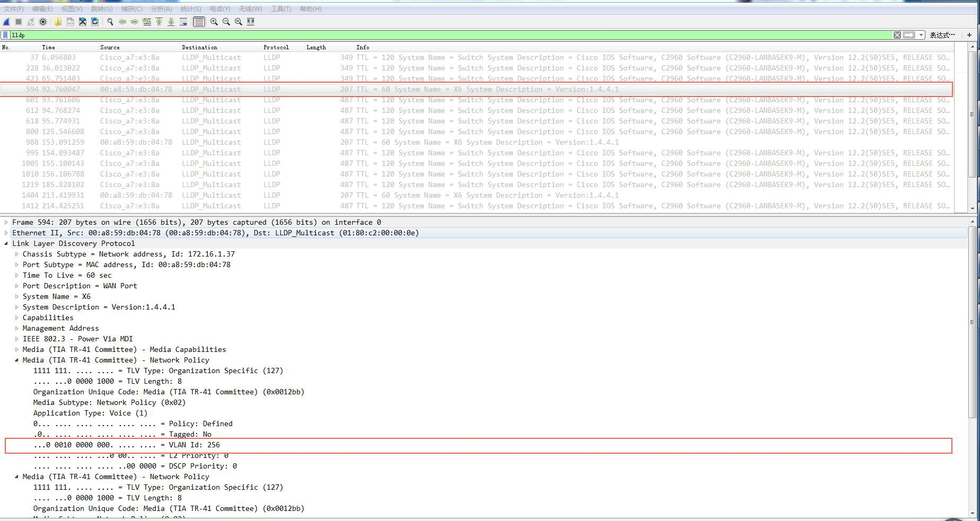Screen dimensions: 980x521
Task: Open the recent filters dropdown arrow
Action: click(921, 35)
